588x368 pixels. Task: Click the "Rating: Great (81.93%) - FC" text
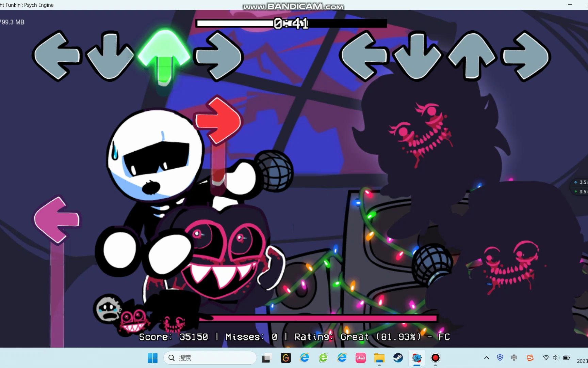pyautogui.click(x=372, y=337)
